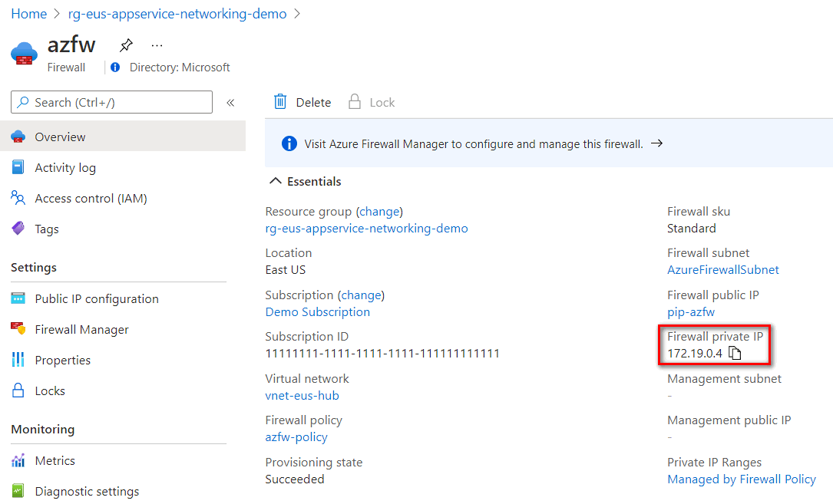
Task: Click the Delete trash icon
Action: pos(281,102)
